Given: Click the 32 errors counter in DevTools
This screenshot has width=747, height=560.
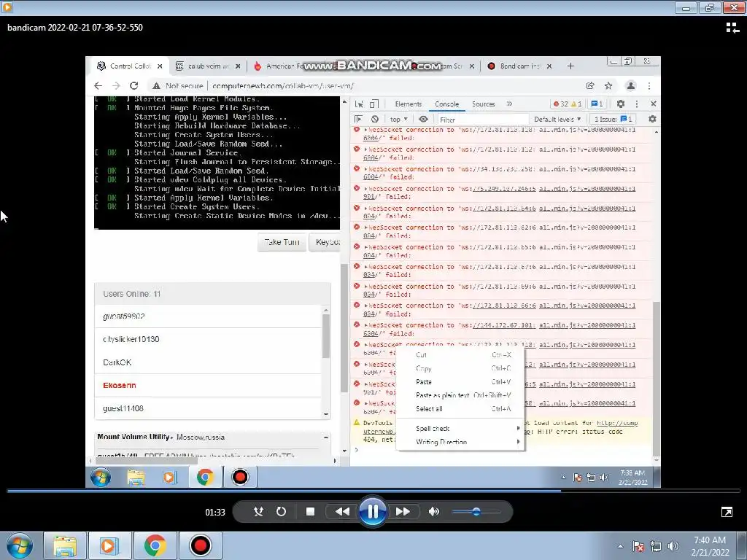Looking at the screenshot, I should 560,104.
